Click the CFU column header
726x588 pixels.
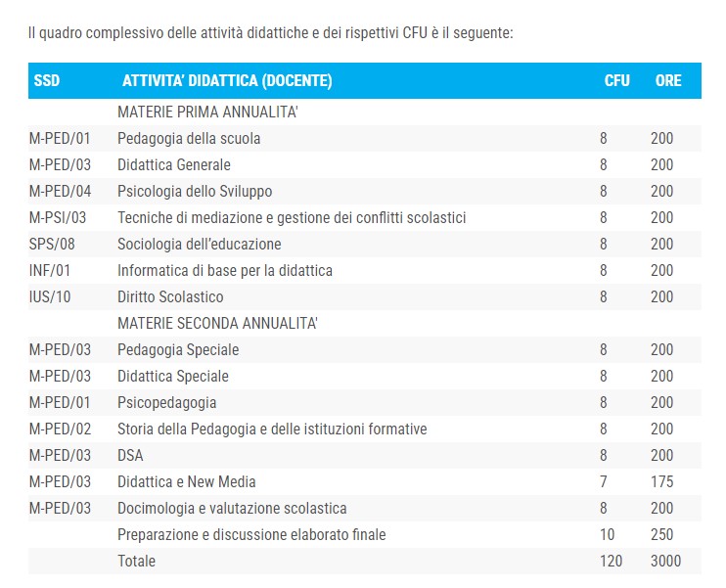pyautogui.click(x=616, y=80)
